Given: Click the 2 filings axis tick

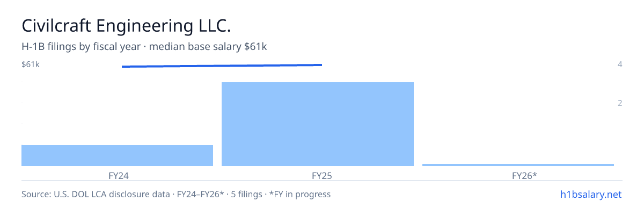Looking at the screenshot, I should [620, 103].
